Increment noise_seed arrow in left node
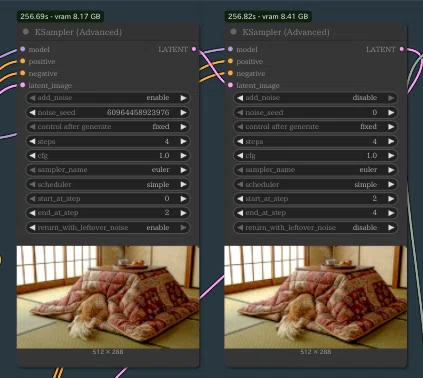 tap(183, 113)
